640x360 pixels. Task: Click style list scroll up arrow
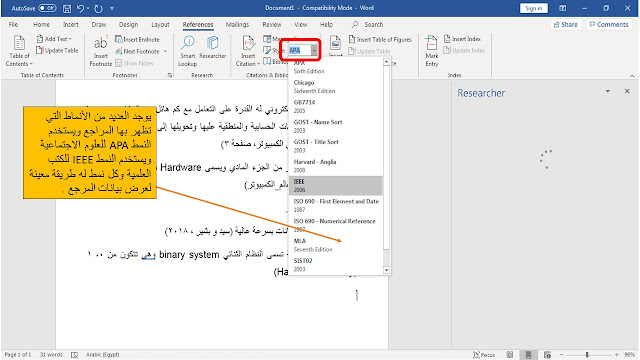click(387, 62)
